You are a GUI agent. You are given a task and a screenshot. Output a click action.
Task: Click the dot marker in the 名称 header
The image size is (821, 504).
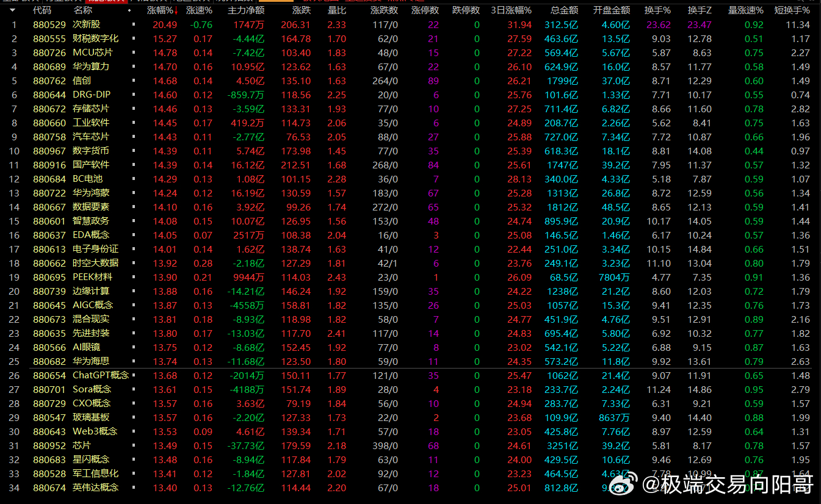click(129, 11)
